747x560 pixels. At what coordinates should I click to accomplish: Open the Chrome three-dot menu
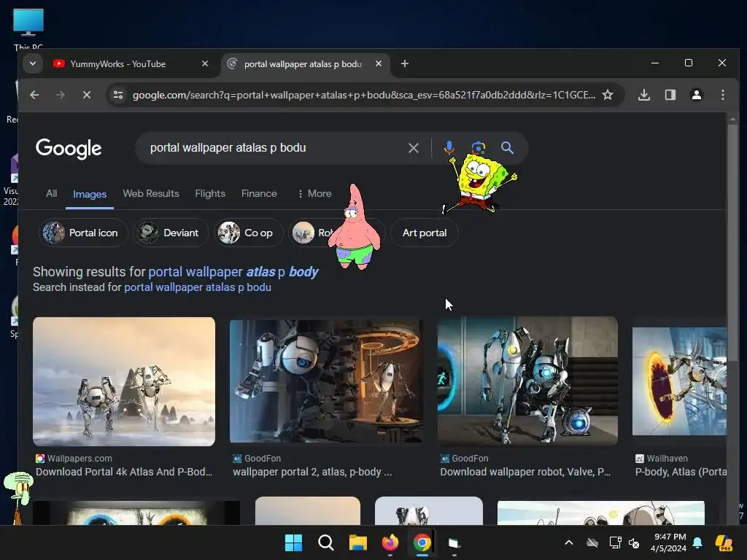pos(723,95)
